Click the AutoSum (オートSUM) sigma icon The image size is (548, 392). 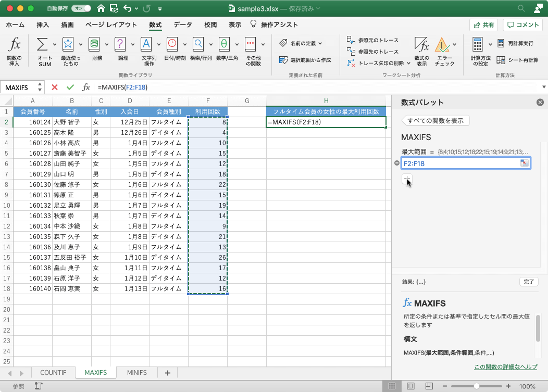(42, 45)
